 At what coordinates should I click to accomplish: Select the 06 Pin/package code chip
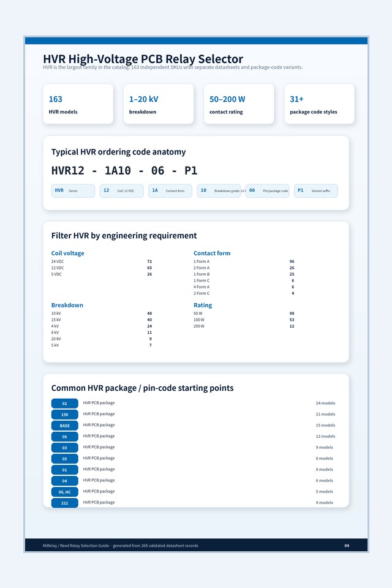click(x=268, y=190)
